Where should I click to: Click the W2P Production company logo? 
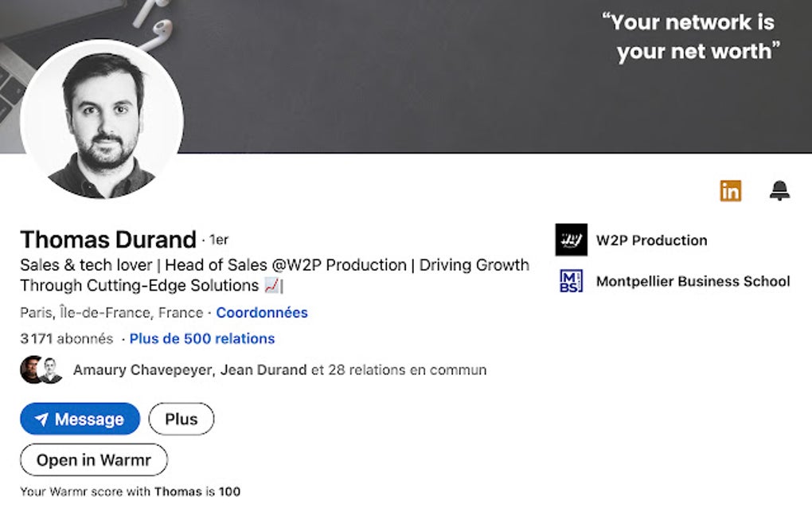click(x=571, y=240)
